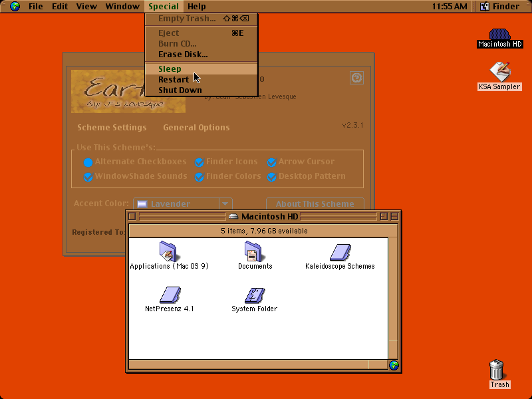Viewport: 532px width, 399px height.
Task: Click the vertical scrollbar of Macintosh HD window
Action: 393,299
